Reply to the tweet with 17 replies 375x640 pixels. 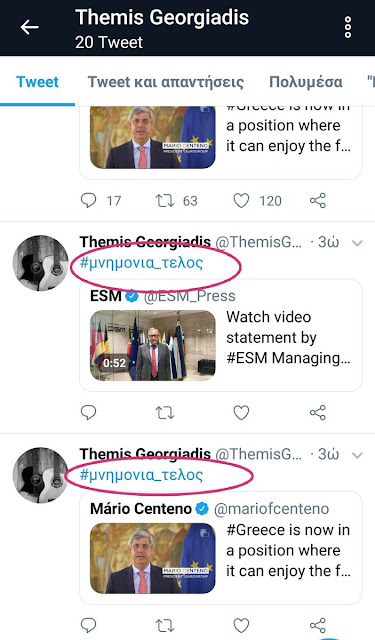click(89, 200)
